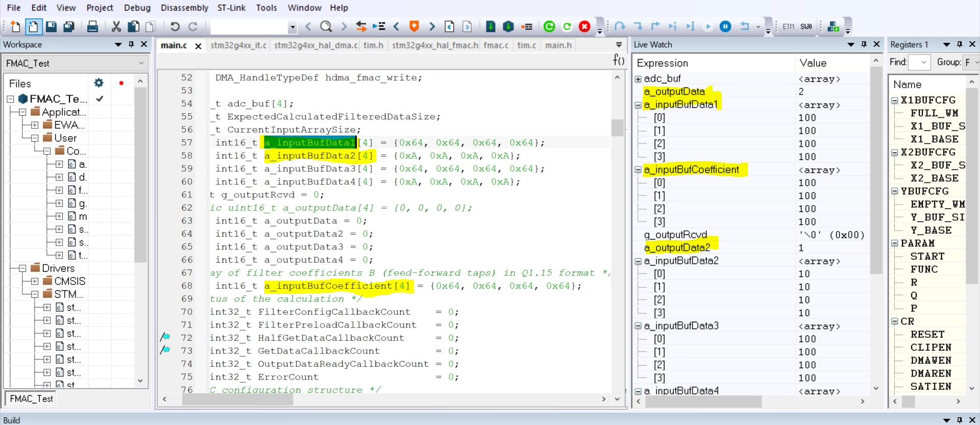Click the Step Over icon
This screenshot has width=980, height=425.
pos(620,27)
